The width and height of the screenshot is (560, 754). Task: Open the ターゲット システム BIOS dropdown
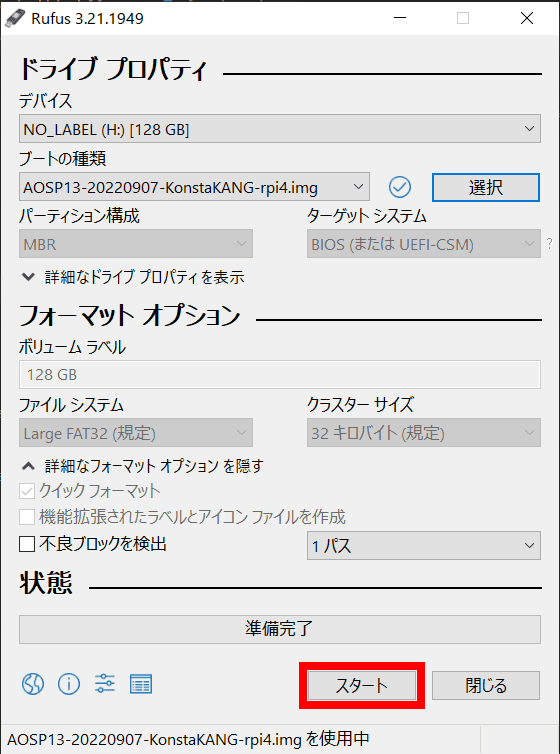424,244
